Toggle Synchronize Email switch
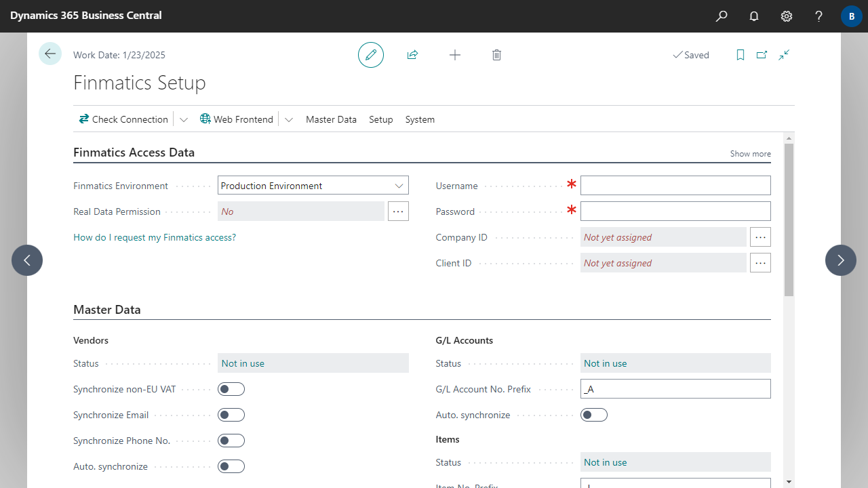868x488 pixels. click(x=231, y=415)
